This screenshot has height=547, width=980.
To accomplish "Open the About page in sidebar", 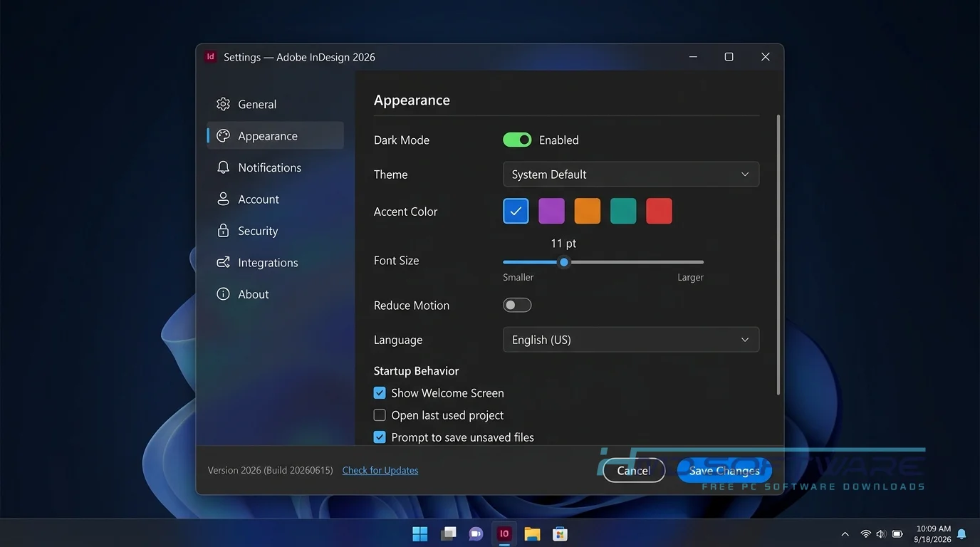I will [x=275, y=294].
